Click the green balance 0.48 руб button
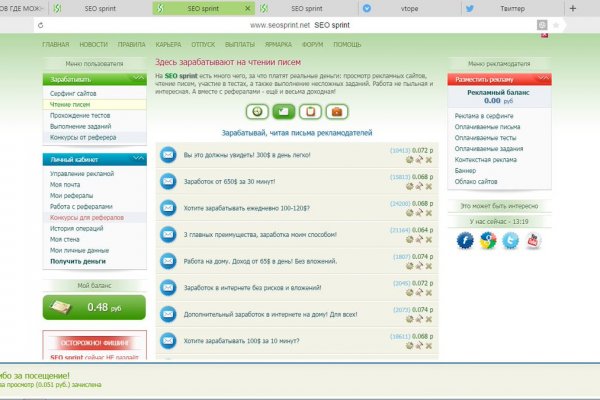600x400 pixels. point(94,307)
